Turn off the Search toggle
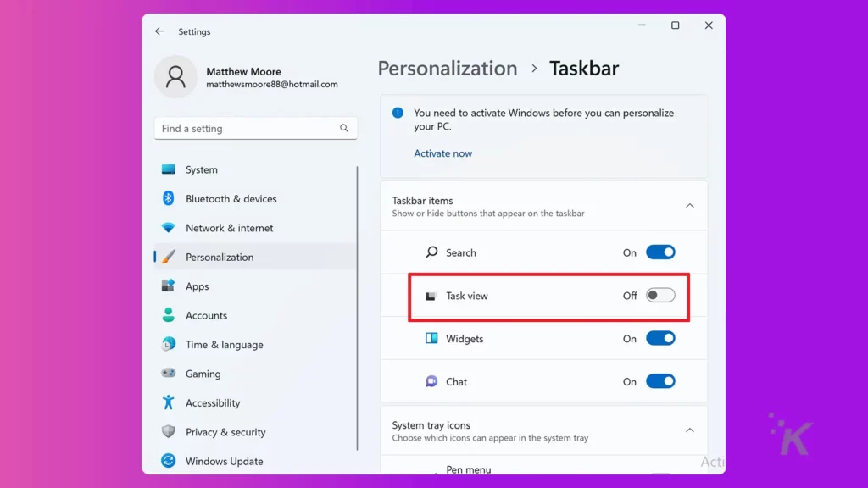Viewport: 868px width, 488px height. point(660,252)
